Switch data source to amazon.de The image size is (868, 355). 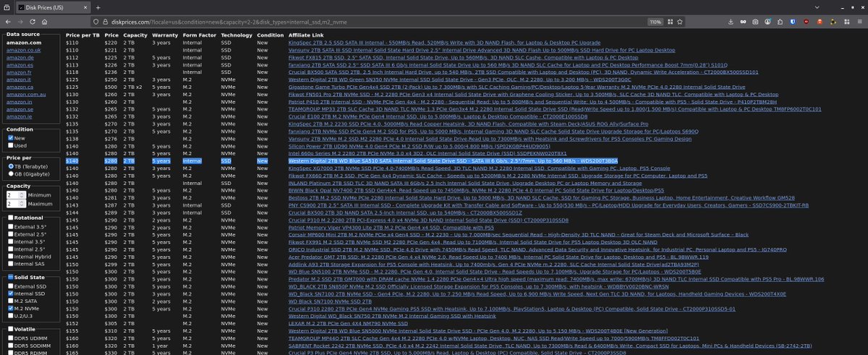[19, 58]
